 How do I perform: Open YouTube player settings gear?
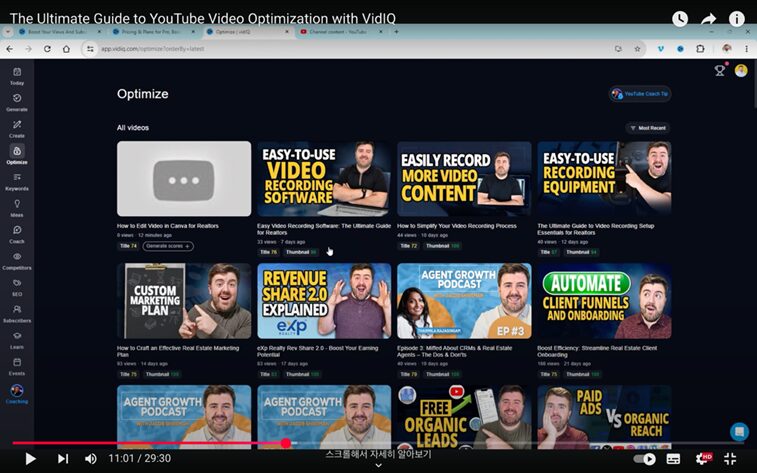pos(702,459)
